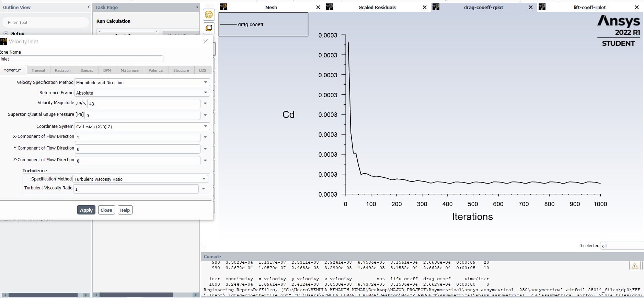Close the Velocity Inlet dialog with X
This screenshot has width=644, height=298.
206,41
